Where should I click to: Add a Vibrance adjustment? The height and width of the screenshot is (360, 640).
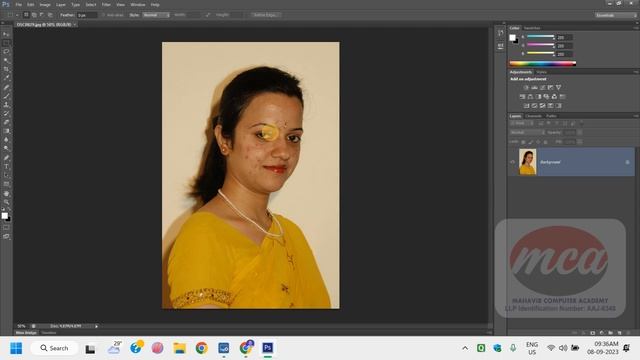pyautogui.click(x=558, y=87)
